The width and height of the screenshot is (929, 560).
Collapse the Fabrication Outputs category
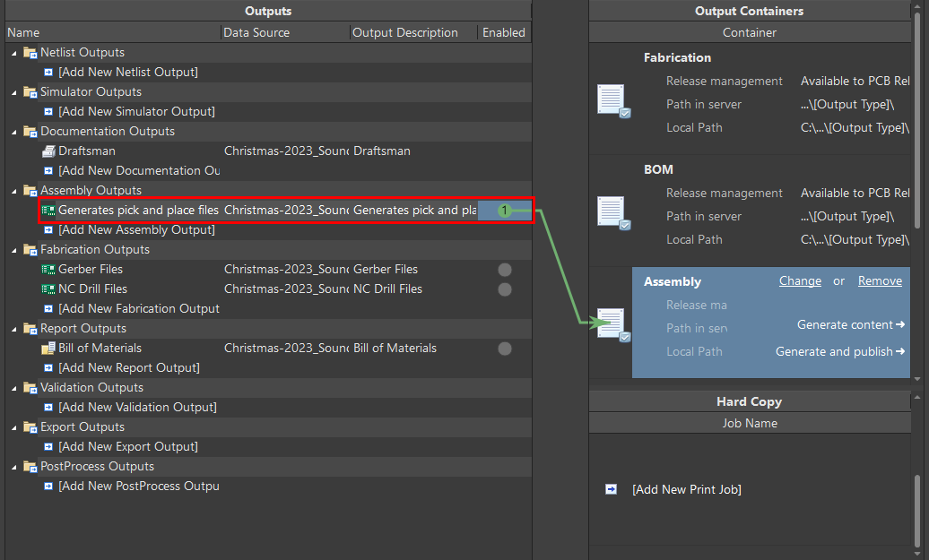[14, 250]
